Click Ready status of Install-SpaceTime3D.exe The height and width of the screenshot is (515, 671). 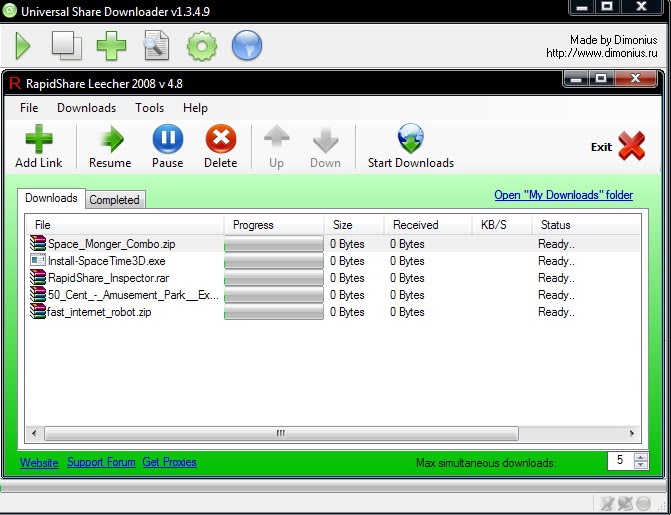[556, 261]
